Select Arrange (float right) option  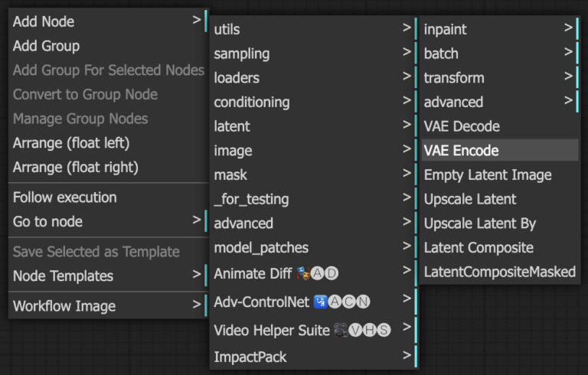(75, 167)
